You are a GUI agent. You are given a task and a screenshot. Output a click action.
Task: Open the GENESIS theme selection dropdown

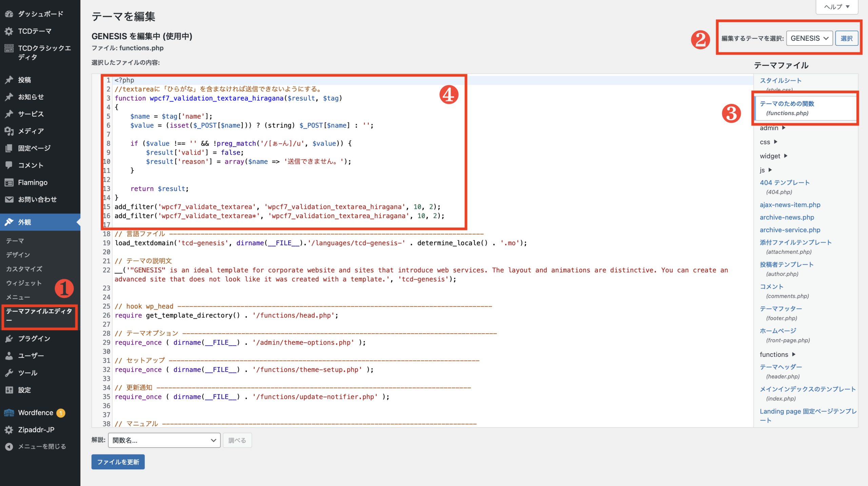click(x=809, y=38)
